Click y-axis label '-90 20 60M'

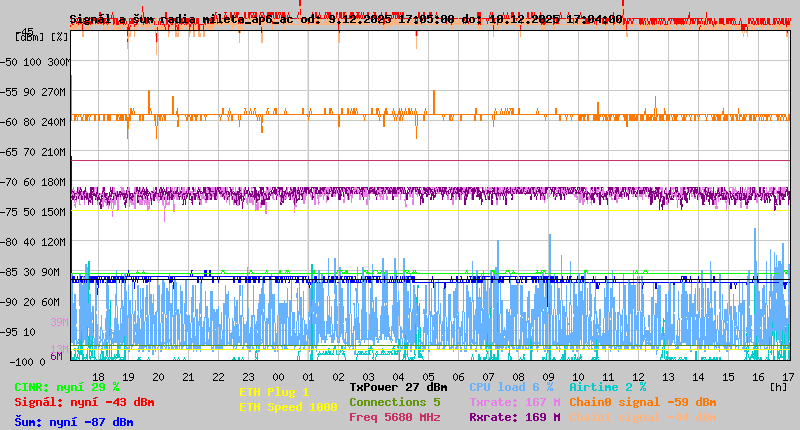(30, 302)
